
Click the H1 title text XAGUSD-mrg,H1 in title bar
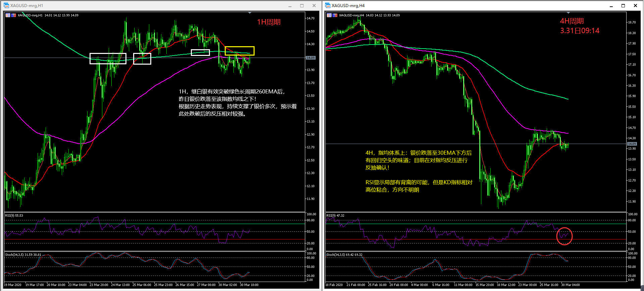pos(26,6)
